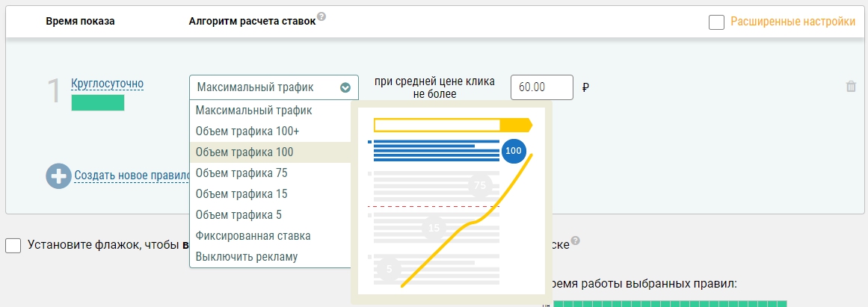Click the blue 100 circle in diagram
This screenshot has height=307, width=868.
click(x=513, y=151)
